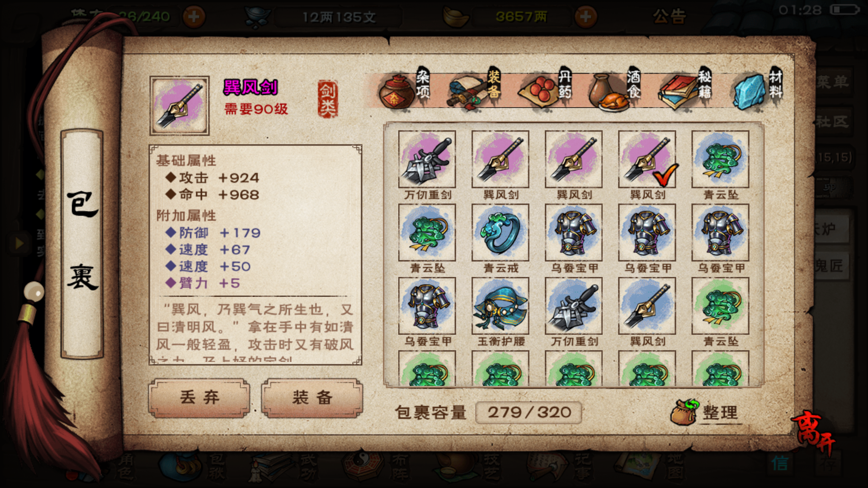The height and width of the screenshot is (488, 868).
Task: Select the 乌蚕宝甲 armor in third row
Action: (427, 312)
